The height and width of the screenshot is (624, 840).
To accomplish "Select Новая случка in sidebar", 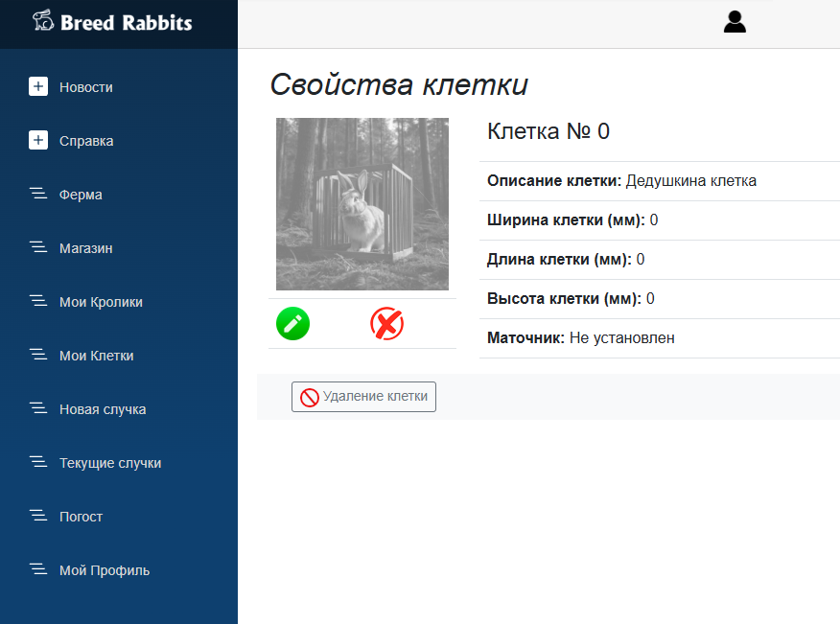I will 103,409.
